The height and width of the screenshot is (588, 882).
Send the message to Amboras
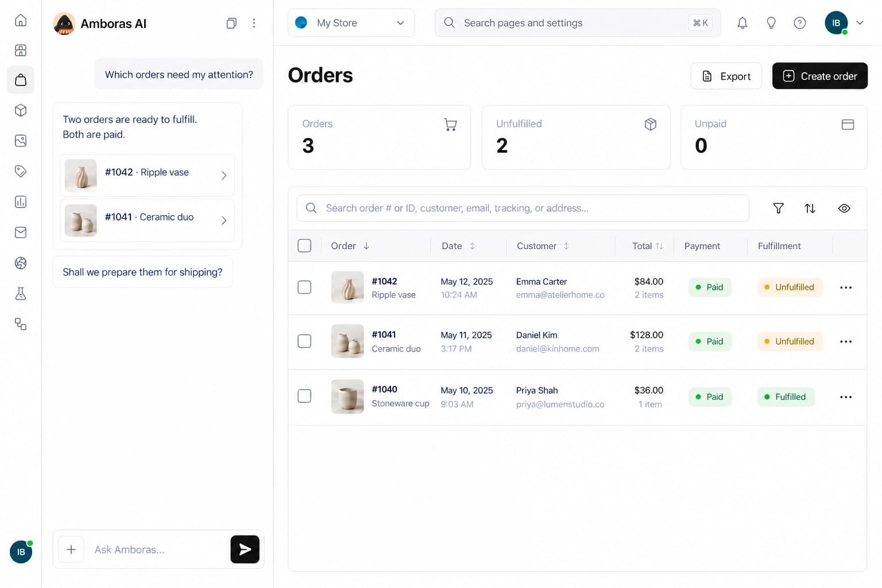pos(245,550)
